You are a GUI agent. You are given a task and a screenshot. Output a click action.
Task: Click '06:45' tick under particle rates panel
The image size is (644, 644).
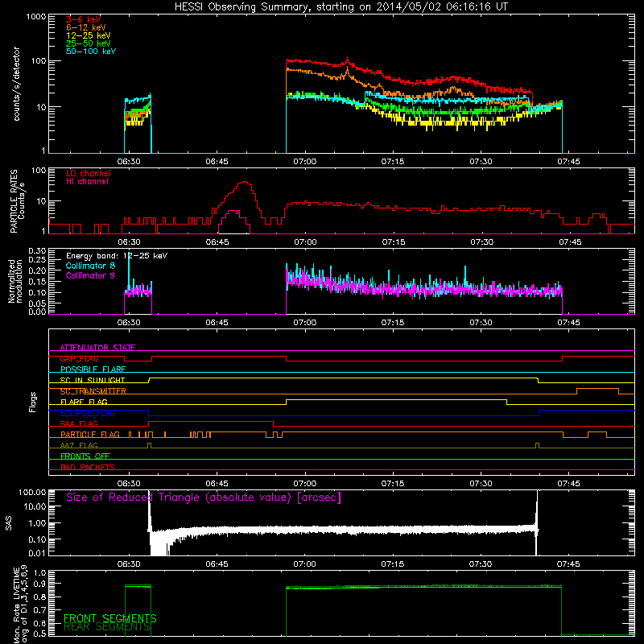pyautogui.click(x=217, y=242)
